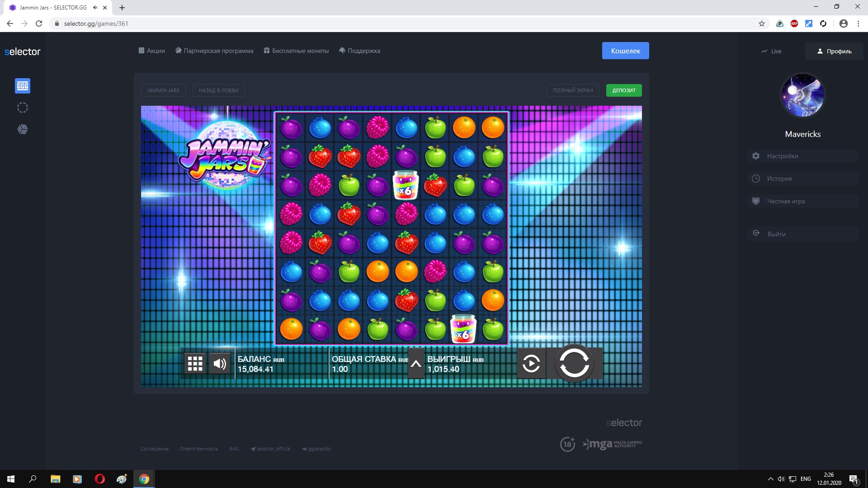Show hidden icons in system tray

(x=770, y=479)
